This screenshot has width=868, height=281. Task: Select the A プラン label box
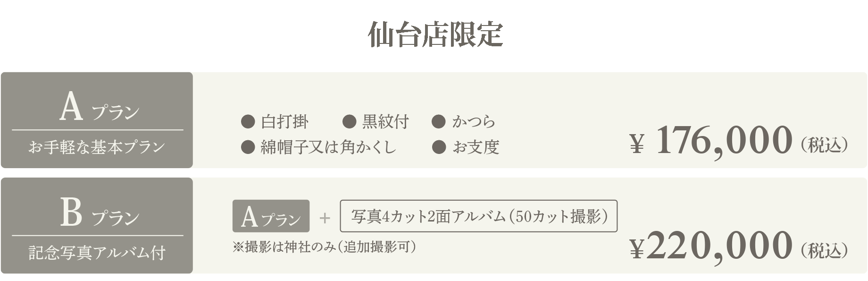coord(97,120)
